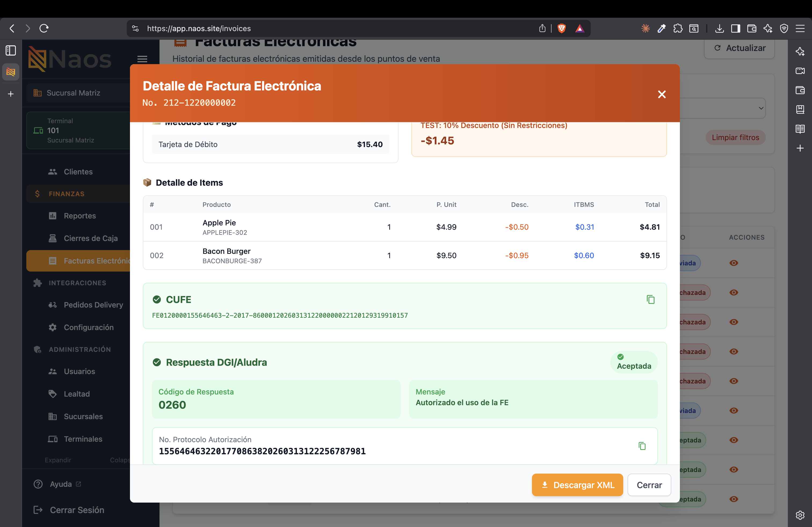Open the downloads icon in toolbar
Viewport: 812px width, 527px height.
coord(720,28)
